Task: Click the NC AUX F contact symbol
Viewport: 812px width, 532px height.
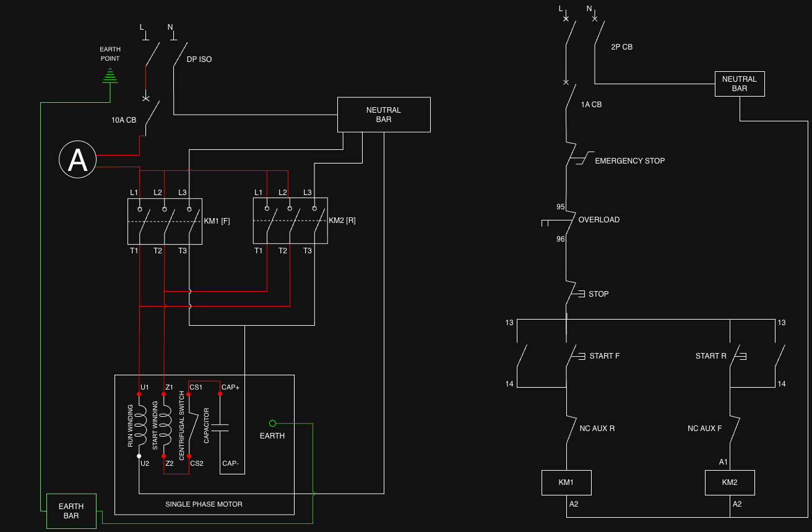Action: 735,429
